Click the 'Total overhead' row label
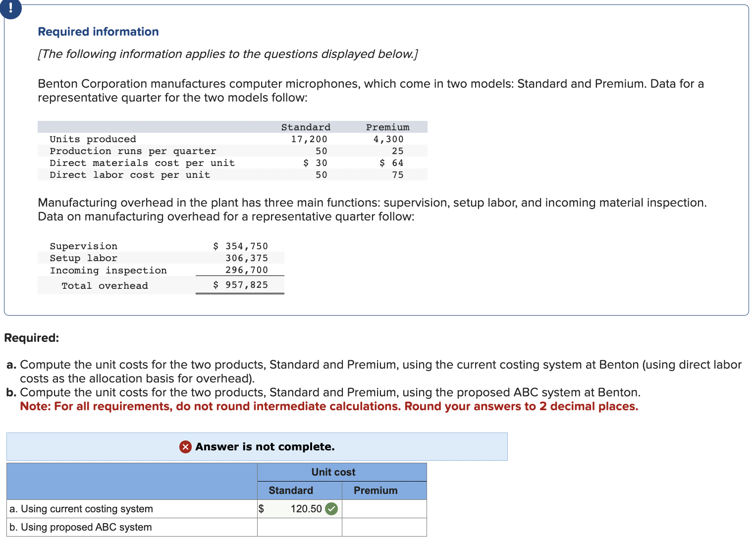Image resolution: width=756 pixels, height=543 pixels. click(x=105, y=286)
